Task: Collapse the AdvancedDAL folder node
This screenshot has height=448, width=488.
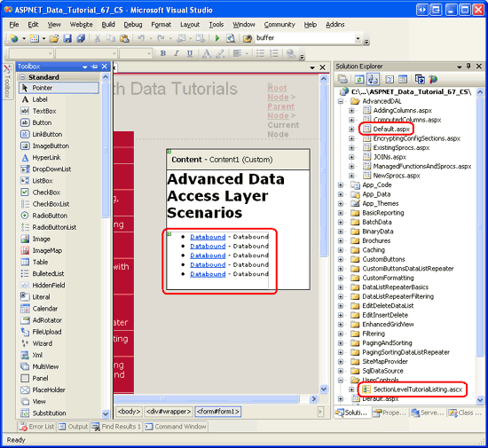Action: 341,101
